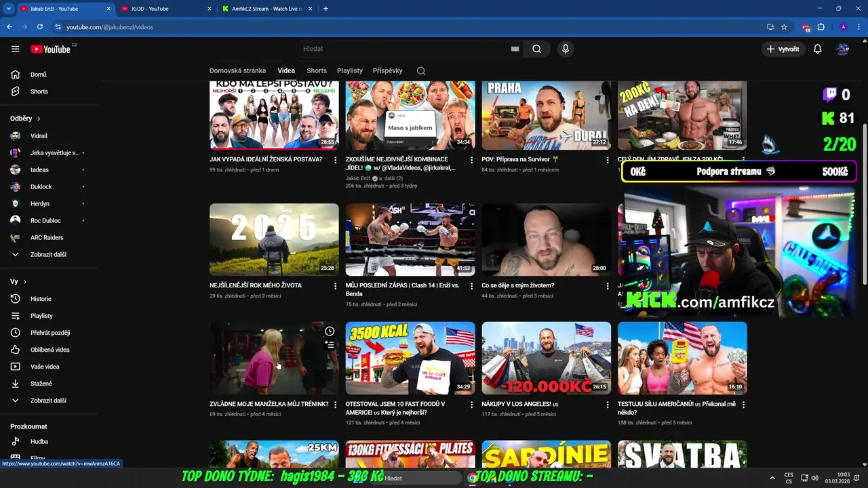Viewport: 868px width, 488px height.
Task: Open options menu for 'TESTUJU SÍLU AMERIČANŮ!'
Action: click(x=743, y=405)
